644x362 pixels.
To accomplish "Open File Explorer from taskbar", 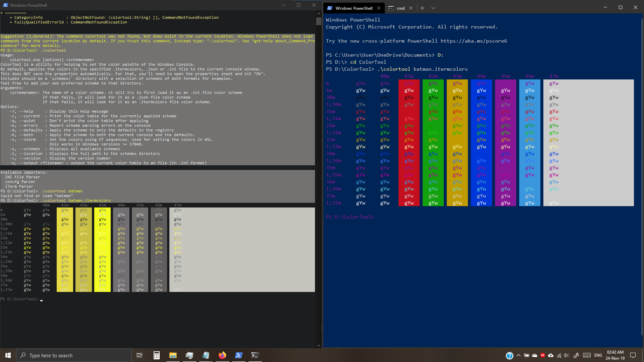I will tap(173, 355).
